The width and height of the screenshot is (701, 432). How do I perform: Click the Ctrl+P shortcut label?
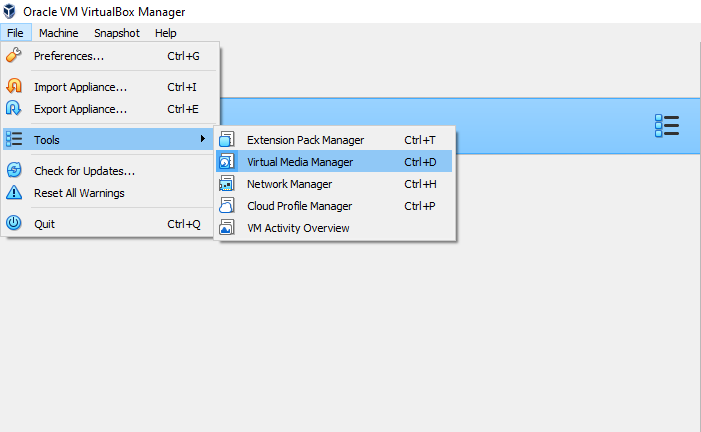click(420, 206)
